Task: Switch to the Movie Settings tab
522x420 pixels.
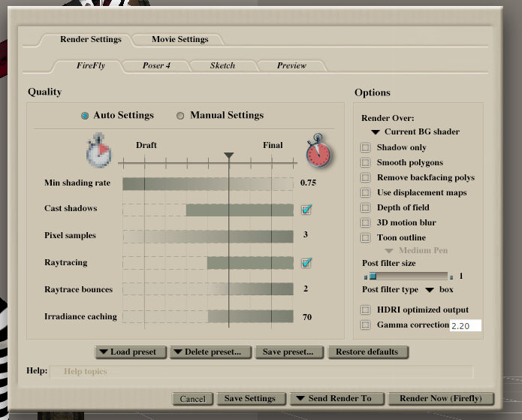Action: pyautogui.click(x=180, y=39)
